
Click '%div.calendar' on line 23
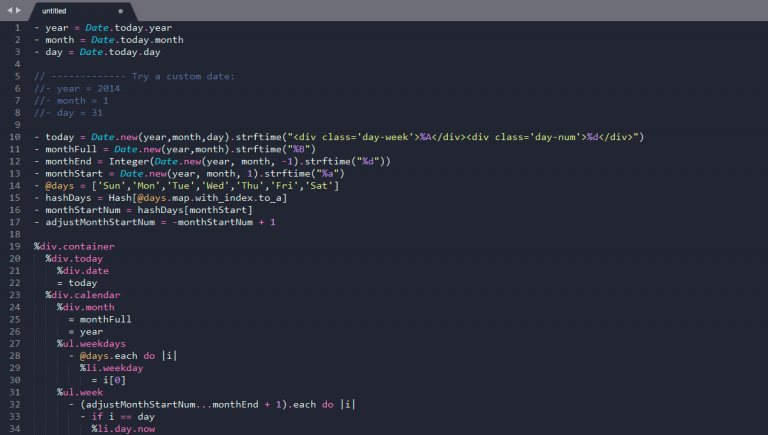tap(83, 295)
